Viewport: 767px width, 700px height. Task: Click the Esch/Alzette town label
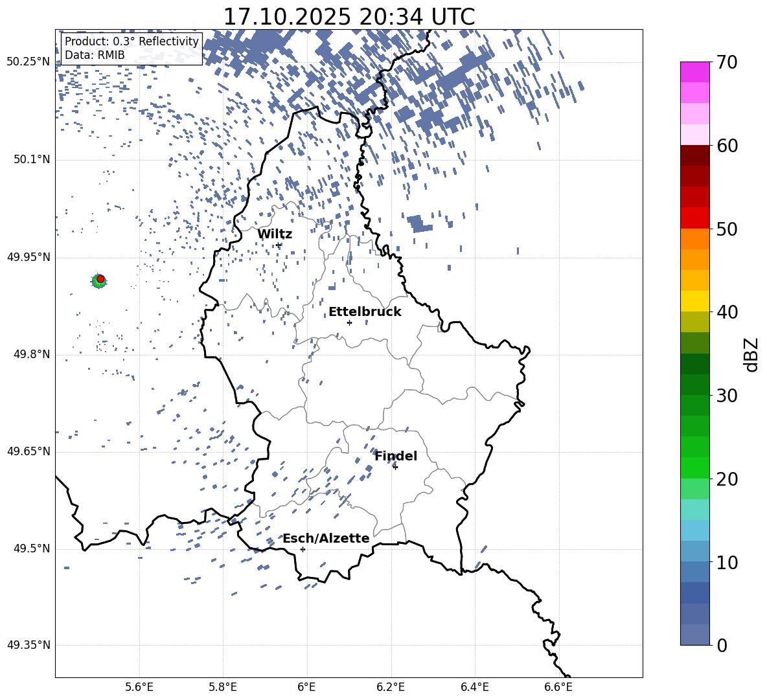[326, 539]
